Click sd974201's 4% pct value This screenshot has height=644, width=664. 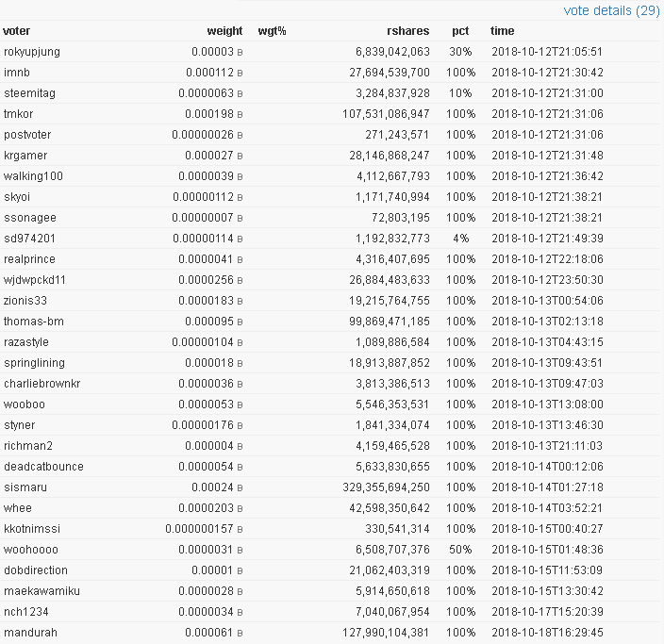pos(460,239)
